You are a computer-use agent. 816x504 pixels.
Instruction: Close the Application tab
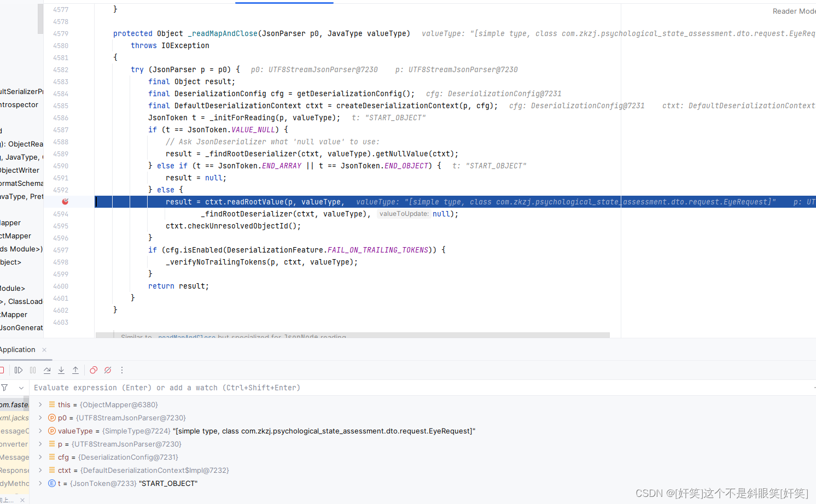click(x=44, y=349)
